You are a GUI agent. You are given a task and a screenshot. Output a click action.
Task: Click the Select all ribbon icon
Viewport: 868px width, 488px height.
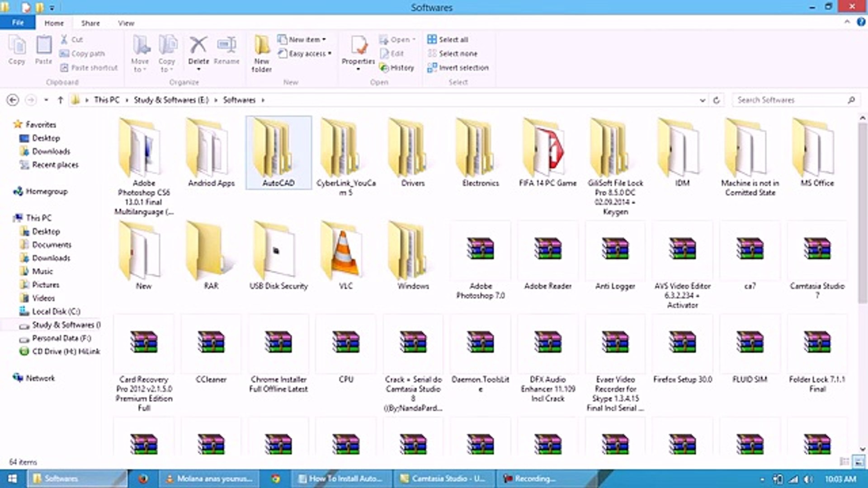click(432, 39)
